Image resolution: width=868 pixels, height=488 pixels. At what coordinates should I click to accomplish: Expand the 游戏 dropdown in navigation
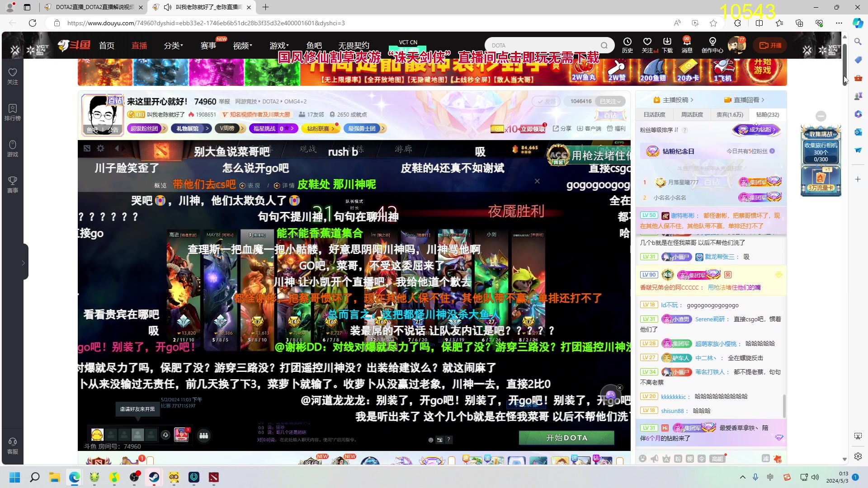(x=279, y=46)
